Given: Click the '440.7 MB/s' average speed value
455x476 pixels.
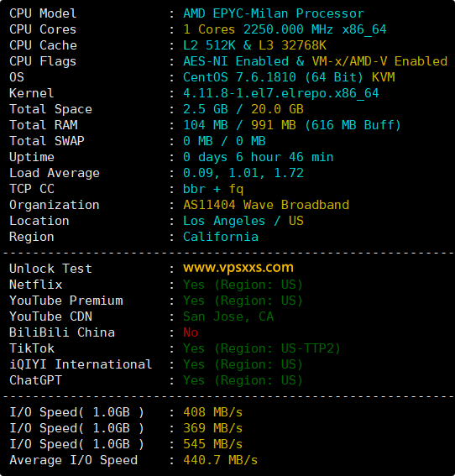Looking at the screenshot, I should tap(221, 460).
